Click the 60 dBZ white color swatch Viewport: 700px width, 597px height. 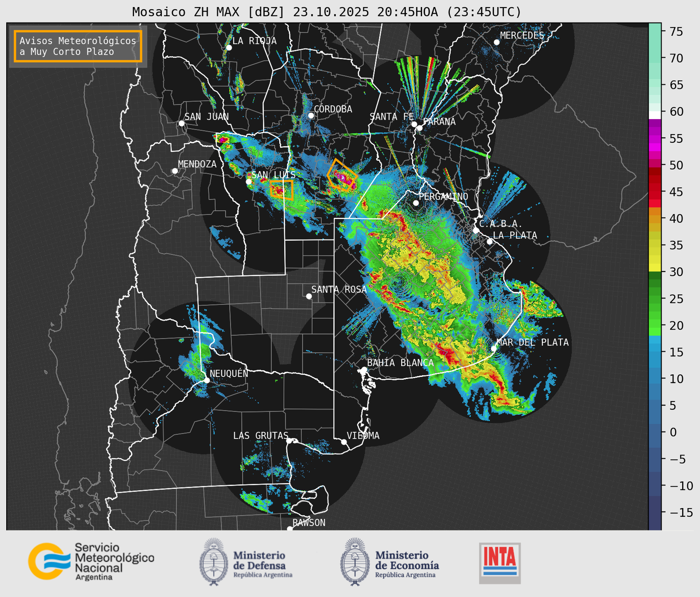654,114
